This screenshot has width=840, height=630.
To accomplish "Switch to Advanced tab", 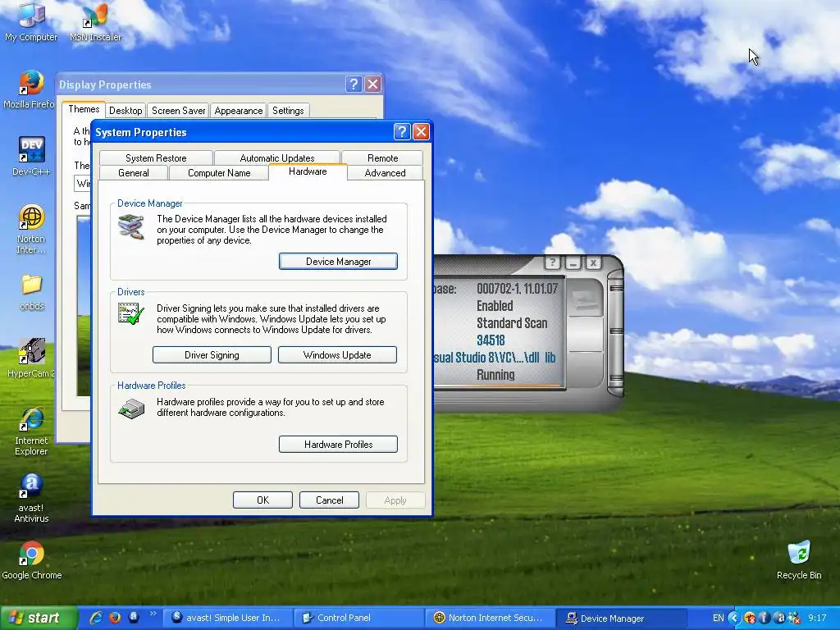I will pos(385,173).
